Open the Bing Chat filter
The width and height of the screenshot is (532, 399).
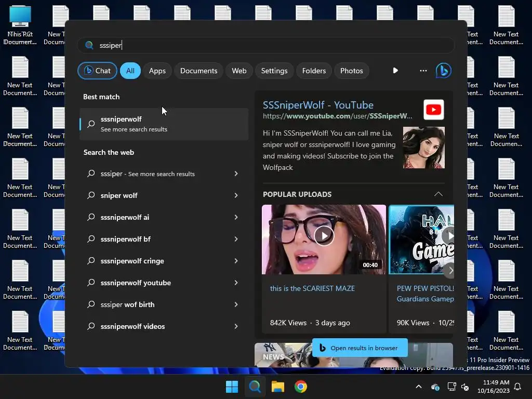(x=97, y=71)
